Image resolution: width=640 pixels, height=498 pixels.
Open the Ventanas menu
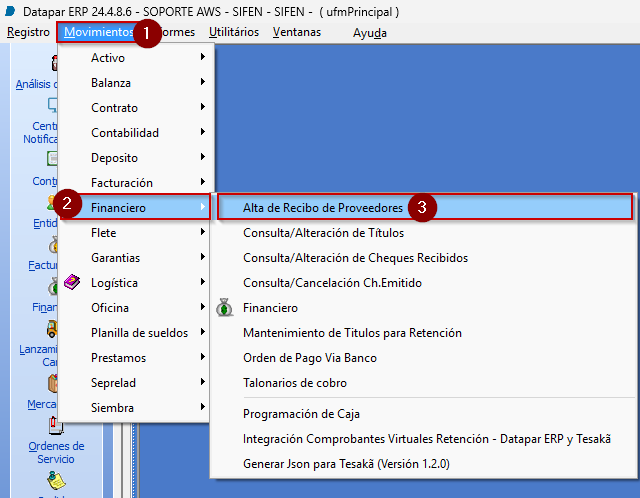(297, 32)
